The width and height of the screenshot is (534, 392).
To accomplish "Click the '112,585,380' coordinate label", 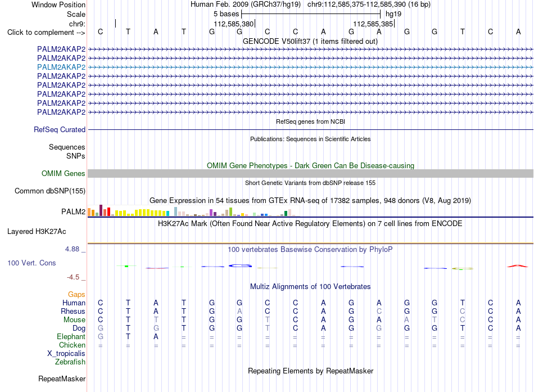I will [x=234, y=24].
